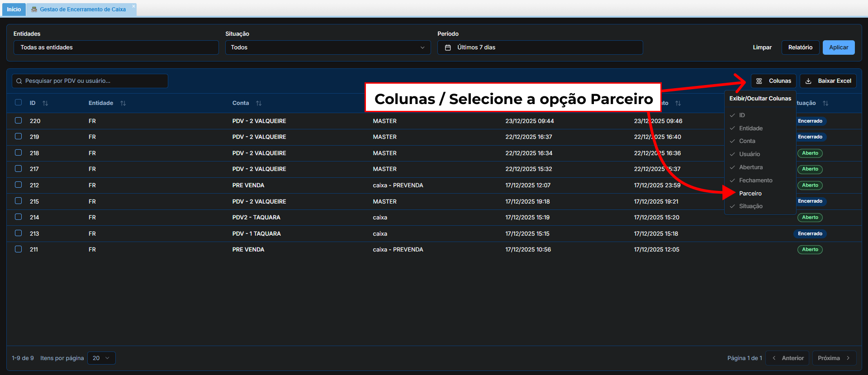Select the checkbox for row 212
868x375 pixels.
pyautogui.click(x=19, y=185)
